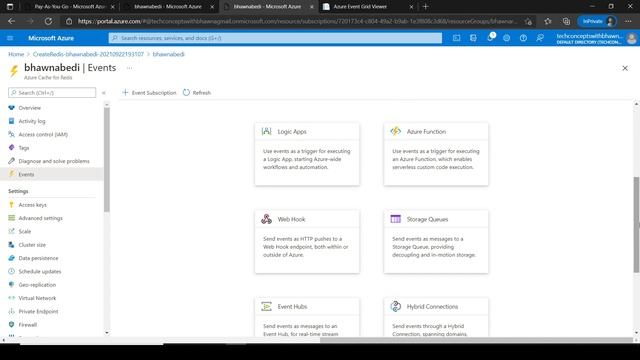
Task: Click the Refresh button in Events toolbar
Action: click(197, 93)
